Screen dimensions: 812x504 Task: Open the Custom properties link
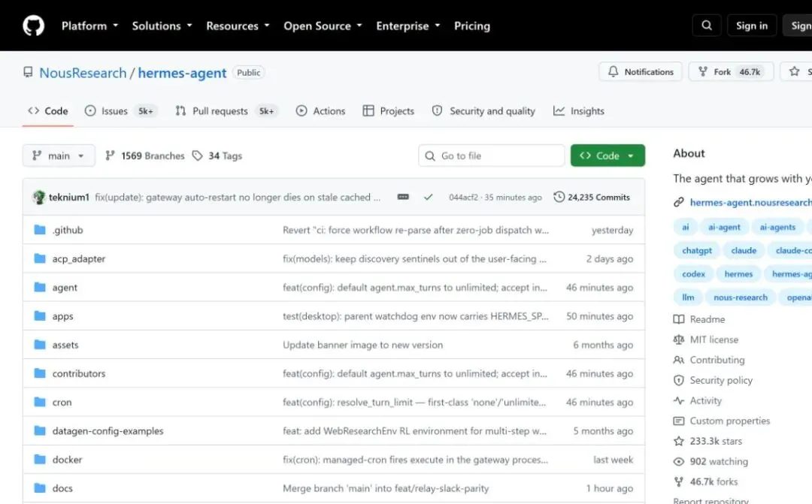(x=722, y=421)
